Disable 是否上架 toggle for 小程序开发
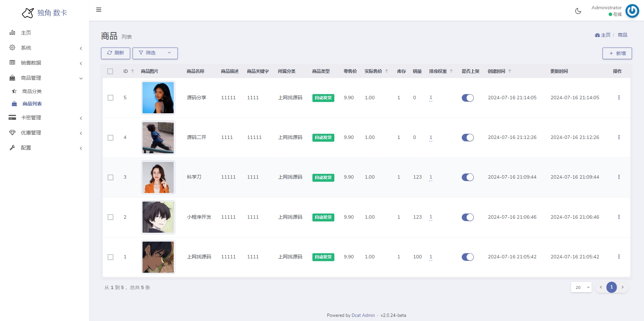This screenshot has width=644, height=321. 468,217
